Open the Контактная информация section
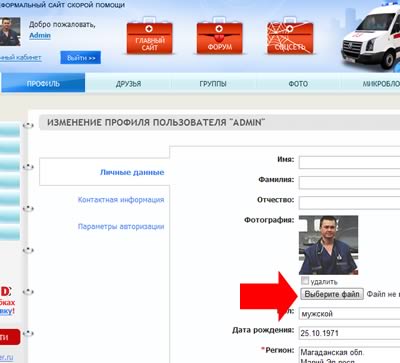Image resolution: width=400 pixels, height=363 pixels. pyautogui.click(x=121, y=200)
